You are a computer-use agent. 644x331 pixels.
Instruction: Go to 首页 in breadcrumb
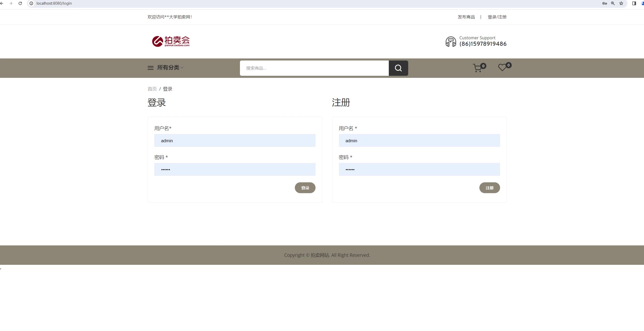point(152,89)
